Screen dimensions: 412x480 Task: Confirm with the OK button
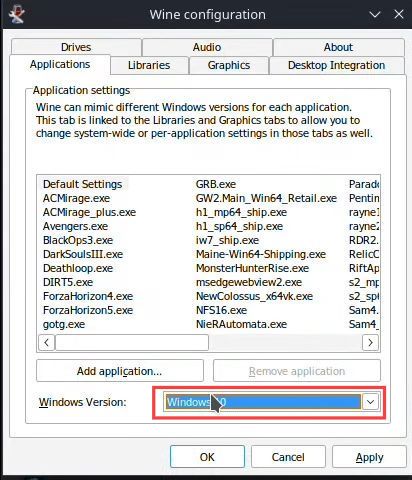207,457
